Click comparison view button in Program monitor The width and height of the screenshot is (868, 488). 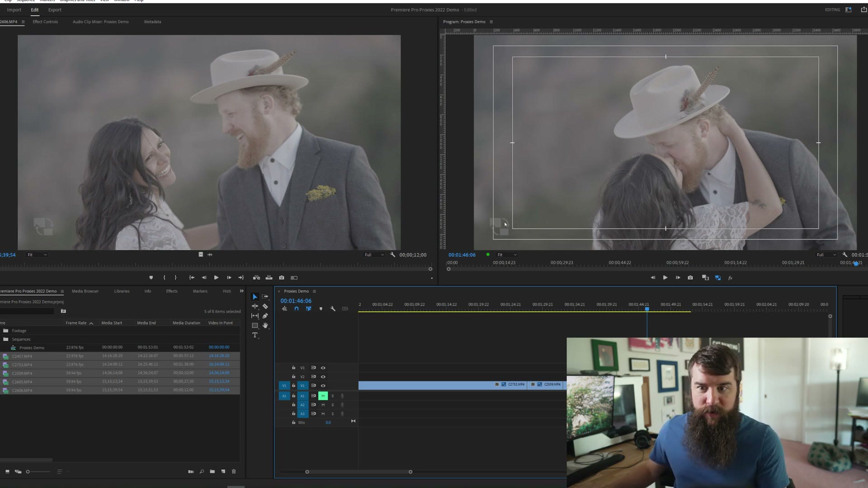click(705, 277)
